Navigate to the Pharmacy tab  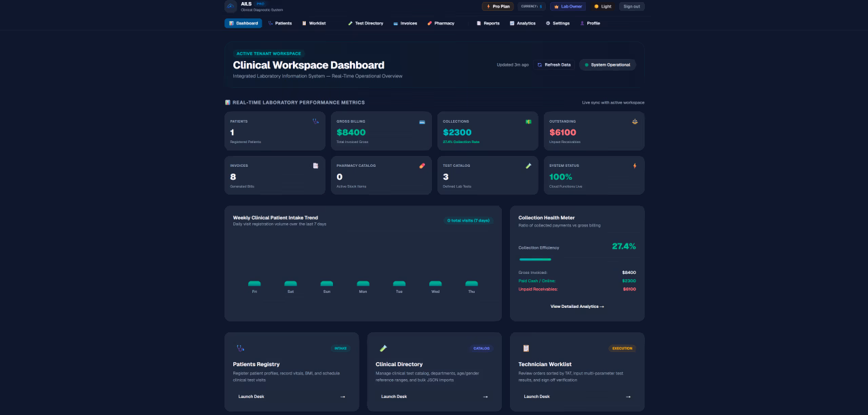tap(441, 23)
